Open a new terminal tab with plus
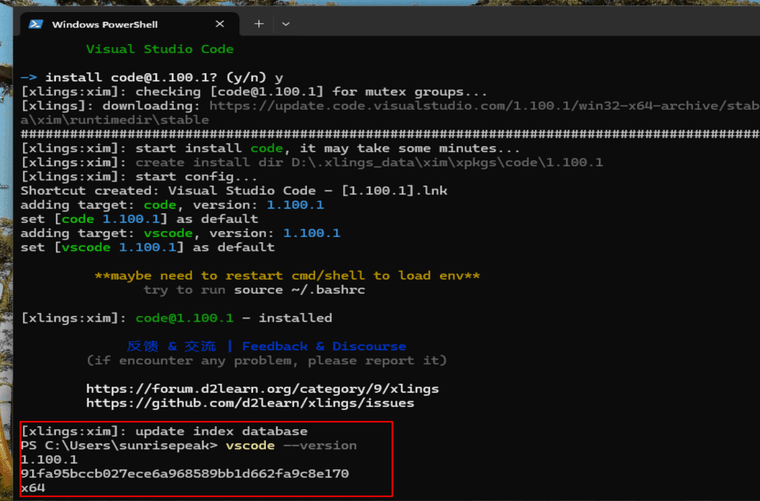 point(259,24)
